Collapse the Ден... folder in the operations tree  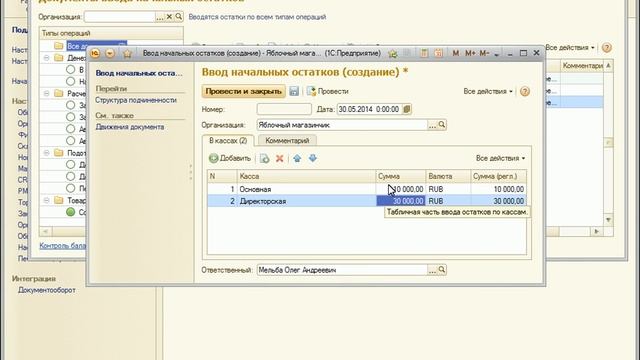(47, 58)
